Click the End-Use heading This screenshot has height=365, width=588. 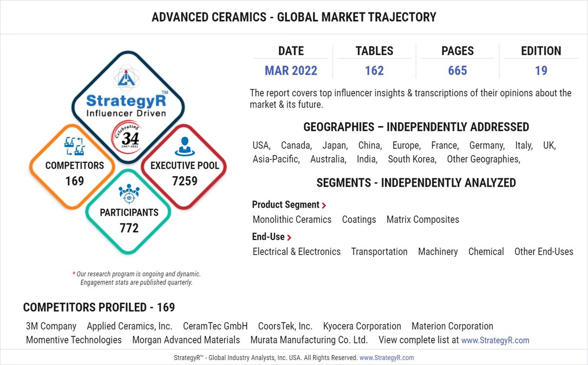pos(268,237)
